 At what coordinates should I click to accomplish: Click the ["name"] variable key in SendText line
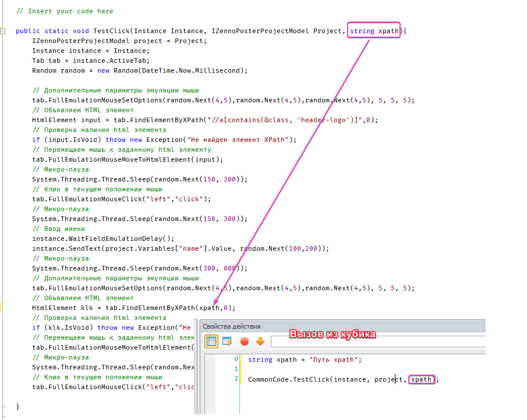(190, 248)
